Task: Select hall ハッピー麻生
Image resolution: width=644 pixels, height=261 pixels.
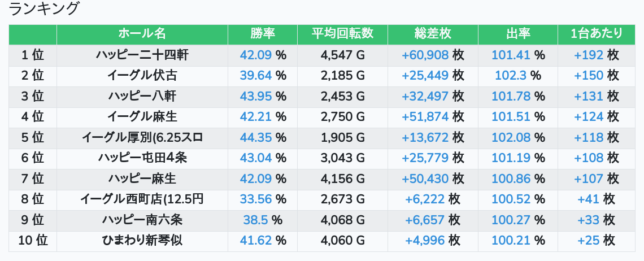Action: click(142, 179)
